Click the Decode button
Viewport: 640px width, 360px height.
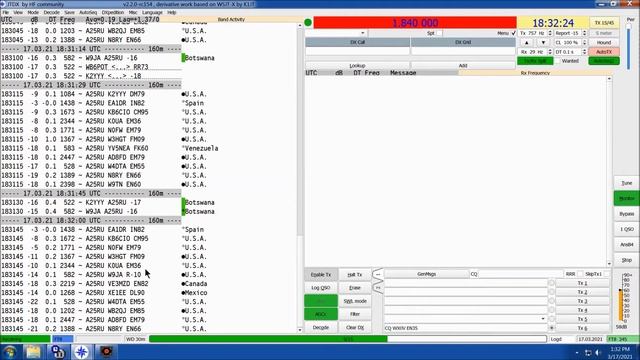(x=321, y=327)
